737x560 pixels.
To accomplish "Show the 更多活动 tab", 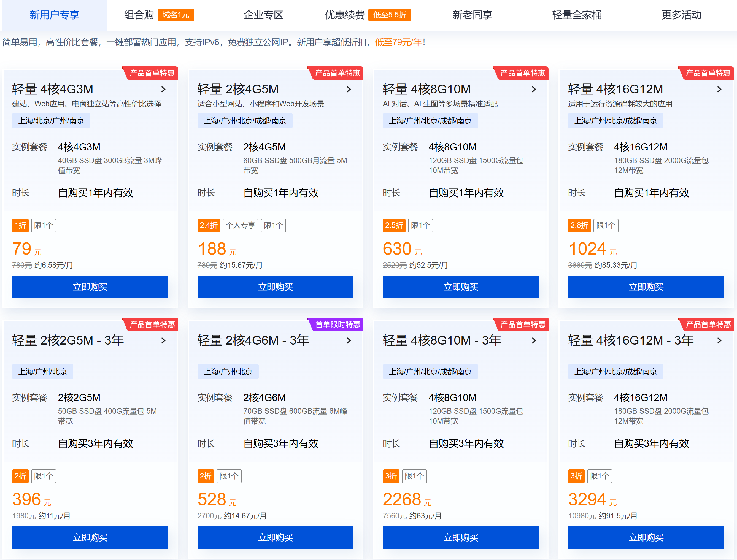I will 681,15.
